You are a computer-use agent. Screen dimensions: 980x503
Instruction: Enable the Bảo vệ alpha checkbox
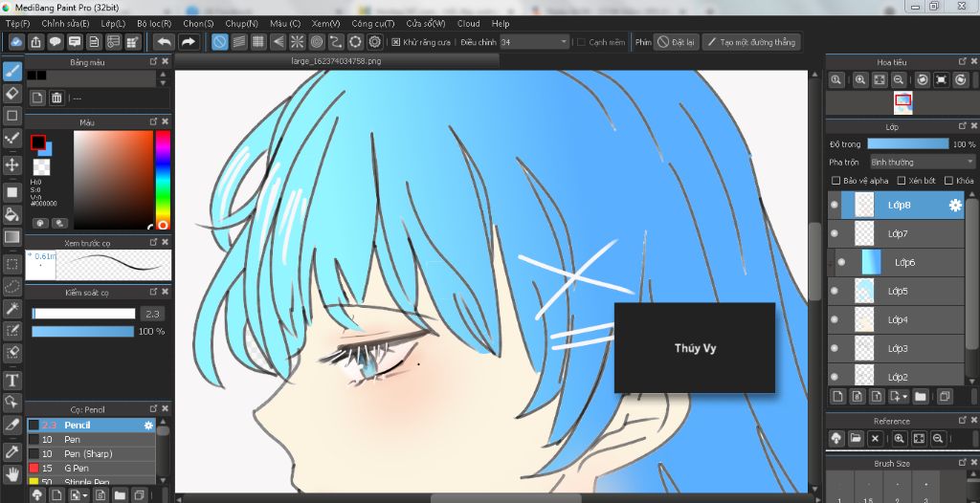(x=835, y=181)
